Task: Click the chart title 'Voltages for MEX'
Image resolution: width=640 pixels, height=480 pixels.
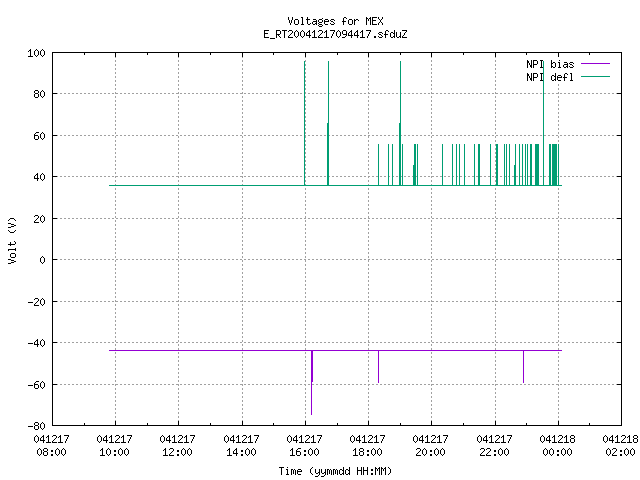Action: [x=335, y=21]
